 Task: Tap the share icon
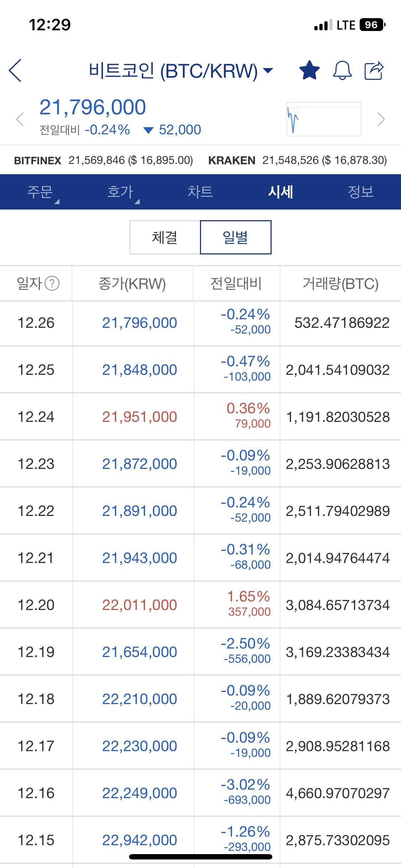point(374,70)
